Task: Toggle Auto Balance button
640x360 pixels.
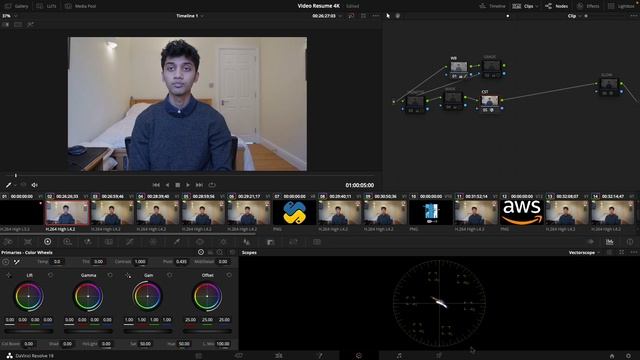Action: point(6,262)
